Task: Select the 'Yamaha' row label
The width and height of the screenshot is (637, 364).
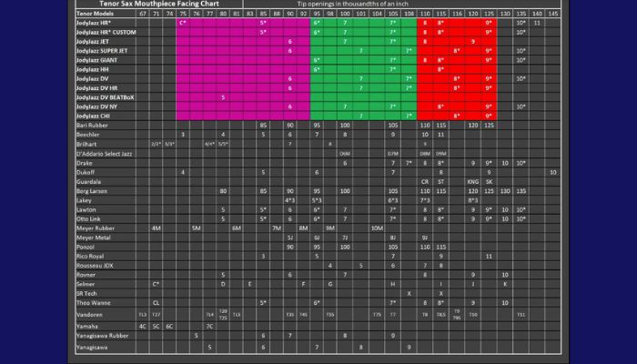Action: pyautogui.click(x=87, y=326)
